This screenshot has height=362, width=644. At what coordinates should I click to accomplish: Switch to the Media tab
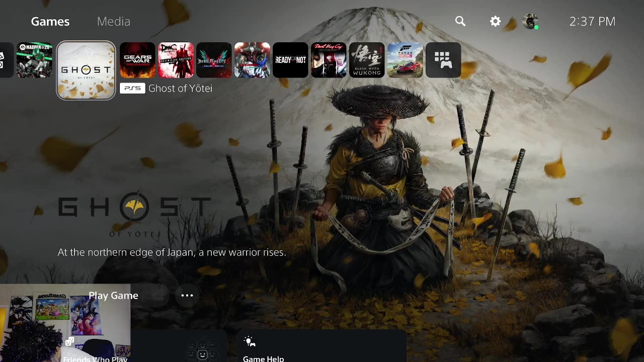(x=114, y=21)
